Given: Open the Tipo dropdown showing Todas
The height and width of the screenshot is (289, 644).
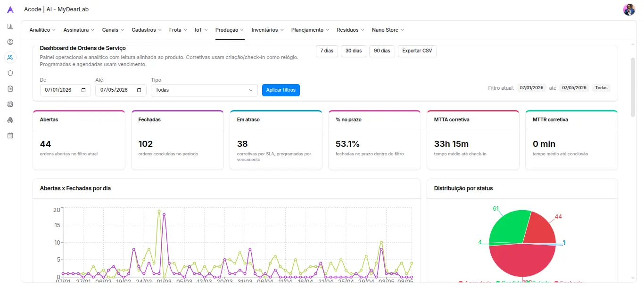Looking at the screenshot, I should (204, 90).
